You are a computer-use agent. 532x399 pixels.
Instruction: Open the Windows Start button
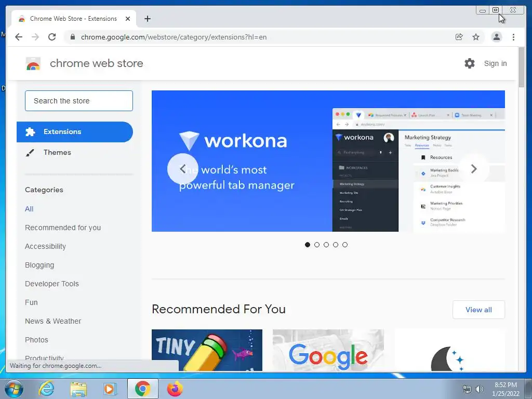(x=14, y=389)
